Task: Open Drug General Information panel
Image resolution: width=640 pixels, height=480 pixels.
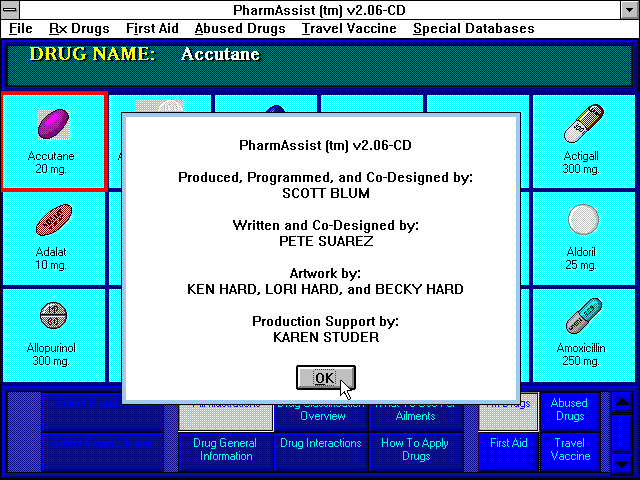Action: (226, 450)
